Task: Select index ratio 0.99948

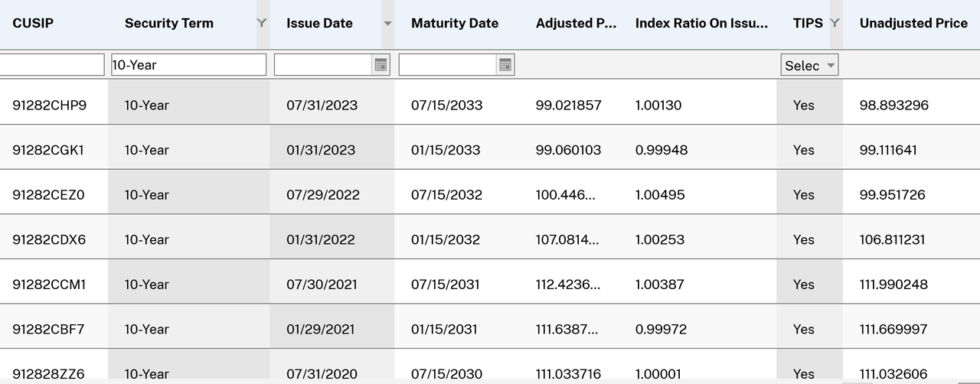Action: pos(661,150)
